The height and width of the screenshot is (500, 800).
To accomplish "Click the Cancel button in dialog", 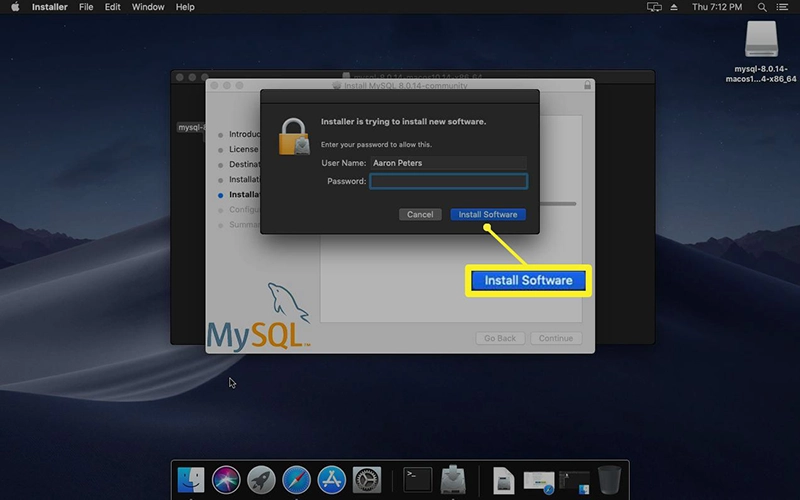I will click(x=420, y=214).
